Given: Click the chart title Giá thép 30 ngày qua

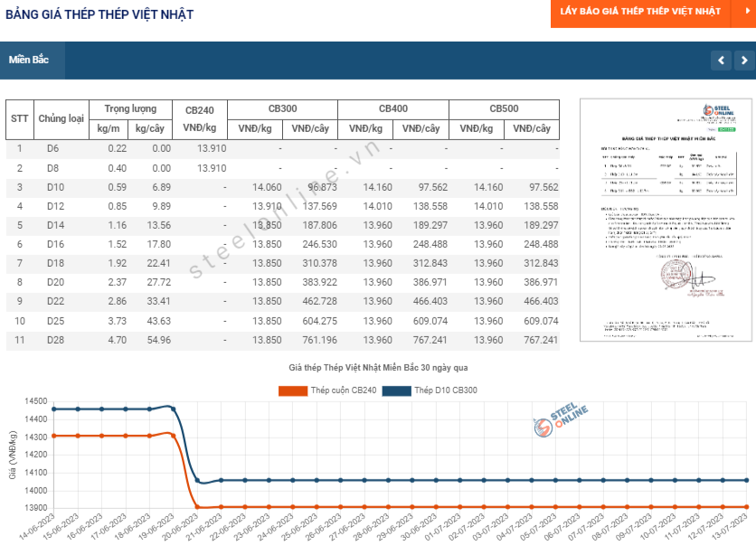Looking at the screenshot, I should pos(378,368).
